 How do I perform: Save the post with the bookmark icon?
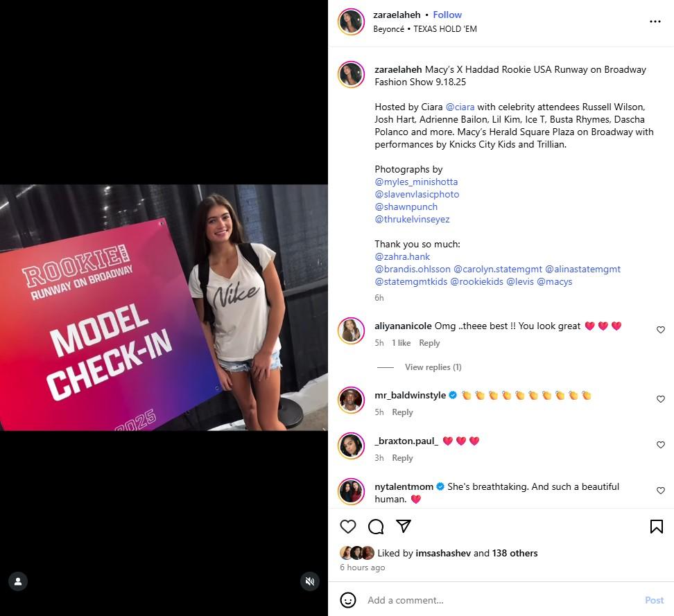(656, 526)
